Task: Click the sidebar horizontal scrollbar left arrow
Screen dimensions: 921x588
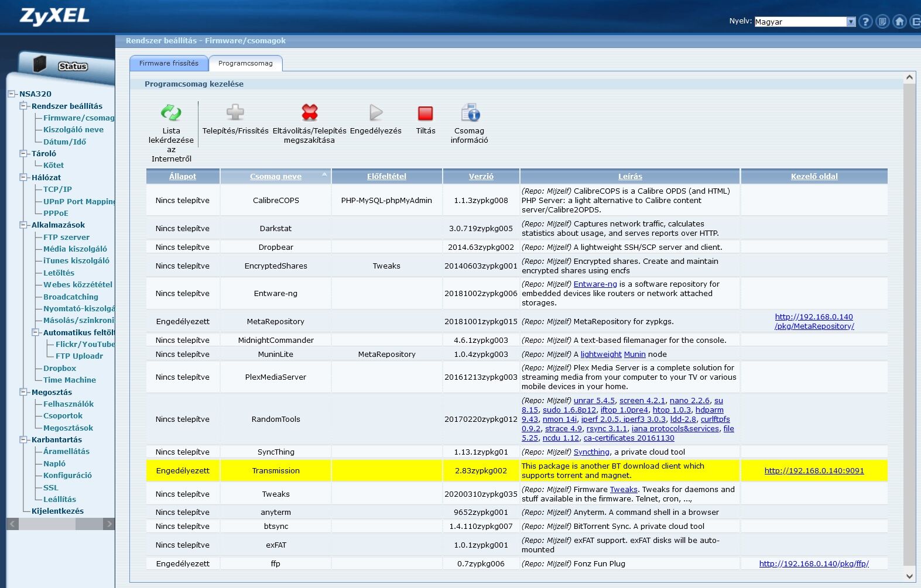Action: [12, 524]
